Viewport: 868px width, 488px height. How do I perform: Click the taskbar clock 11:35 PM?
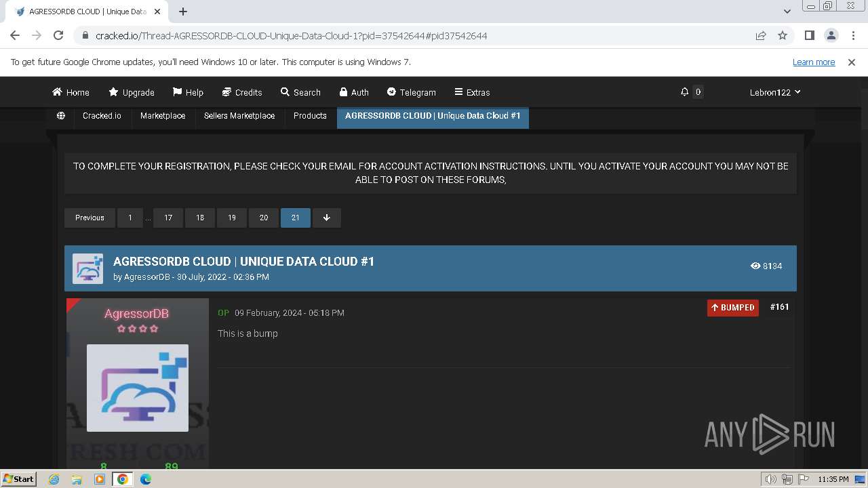(x=833, y=479)
